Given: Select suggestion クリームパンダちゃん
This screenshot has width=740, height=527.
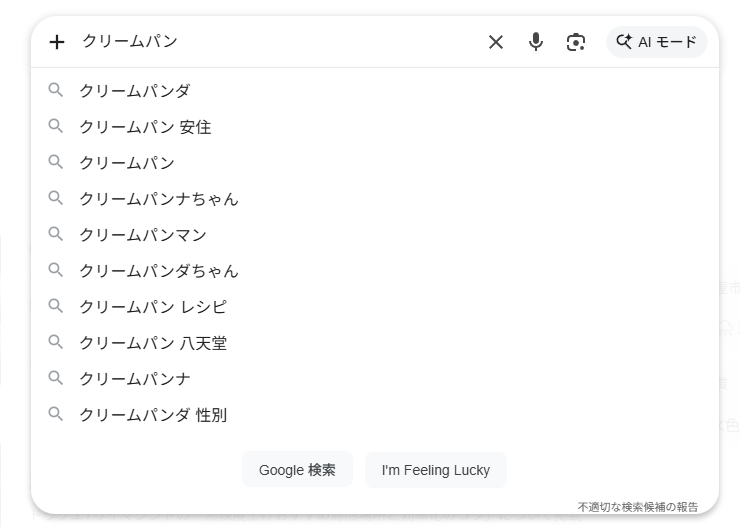Looking at the screenshot, I should 159,271.
